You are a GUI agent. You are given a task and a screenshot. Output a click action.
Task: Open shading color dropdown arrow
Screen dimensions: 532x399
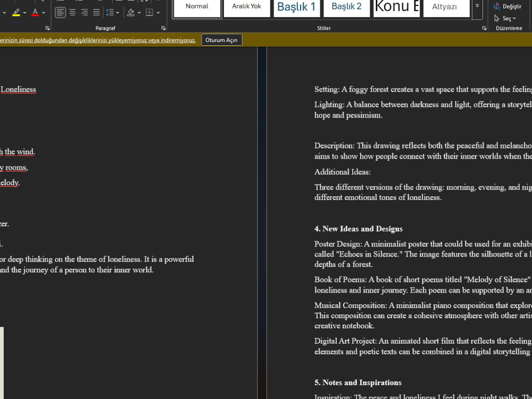click(139, 13)
